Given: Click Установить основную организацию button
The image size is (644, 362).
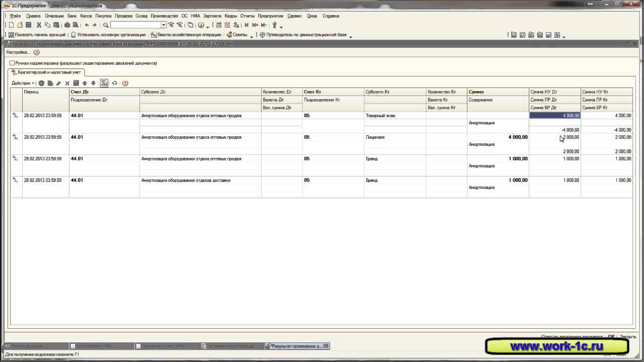Looking at the screenshot, I should click(x=108, y=35).
